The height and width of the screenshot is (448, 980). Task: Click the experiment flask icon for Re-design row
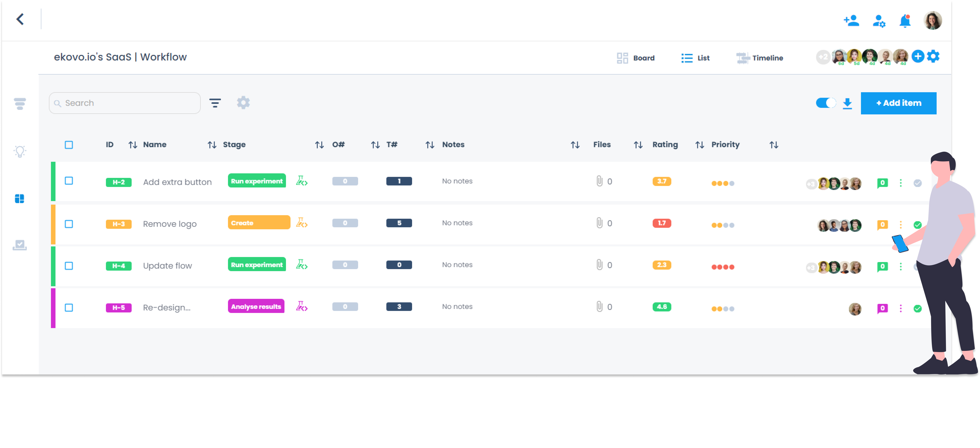[x=302, y=306]
